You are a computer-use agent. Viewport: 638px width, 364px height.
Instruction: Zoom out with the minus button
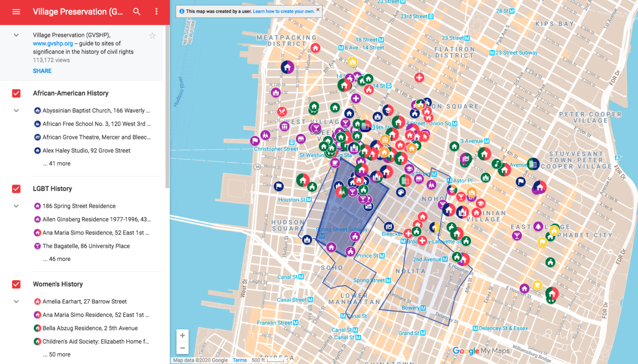(x=182, y=349)
